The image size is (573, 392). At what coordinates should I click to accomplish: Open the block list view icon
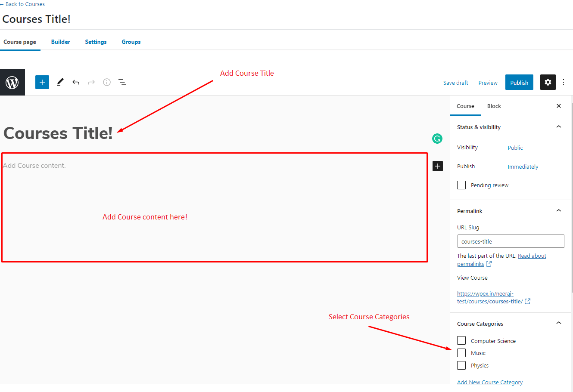point(122,82)
